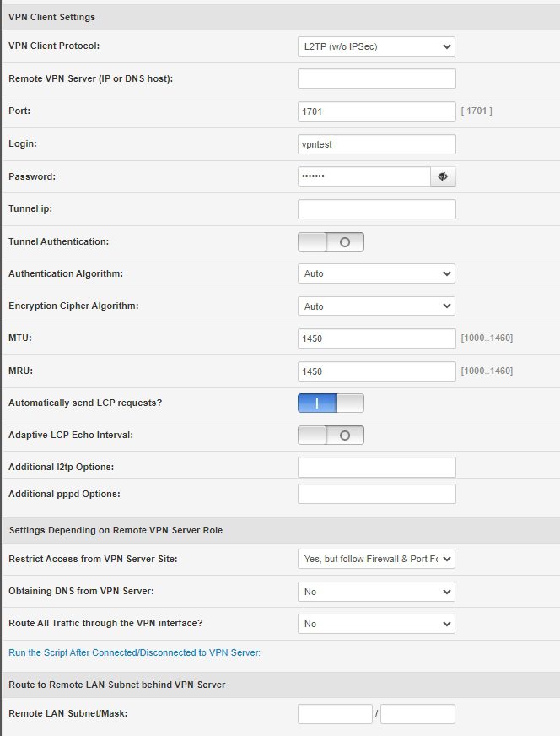This screenshot has width=560, height=736.
Task: Click Run the Script After Connected link
Action: pyautogui.click(x=134, y=652)
